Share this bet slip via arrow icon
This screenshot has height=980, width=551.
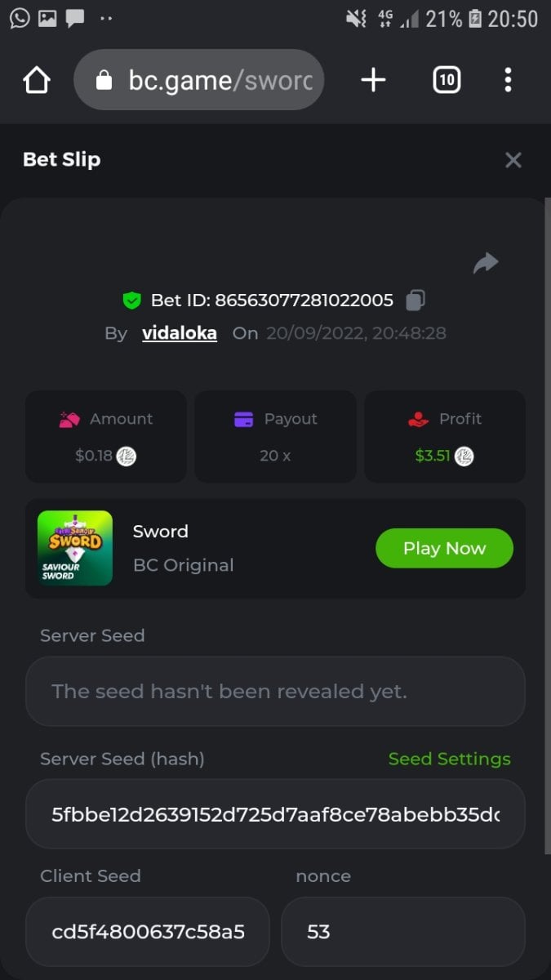(486, 263)
